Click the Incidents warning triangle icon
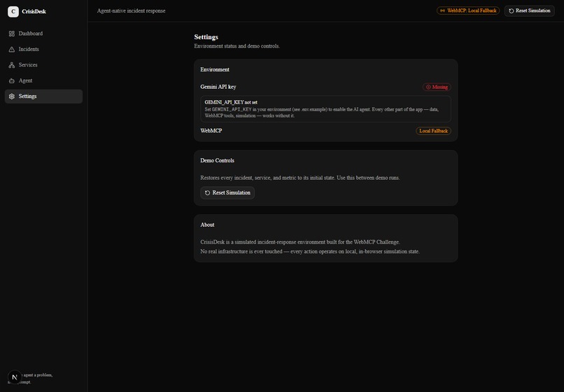This screenshot has height=392, width=564. (x=12, y=49)
